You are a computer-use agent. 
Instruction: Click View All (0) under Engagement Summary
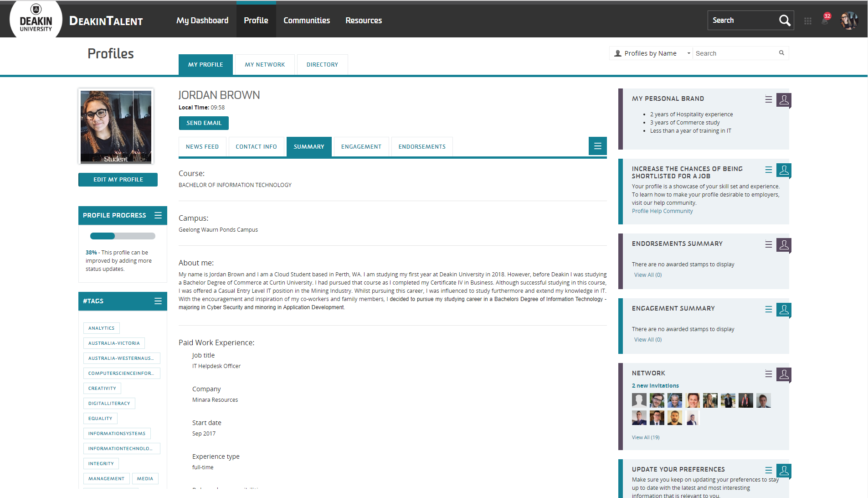(648, 340)
